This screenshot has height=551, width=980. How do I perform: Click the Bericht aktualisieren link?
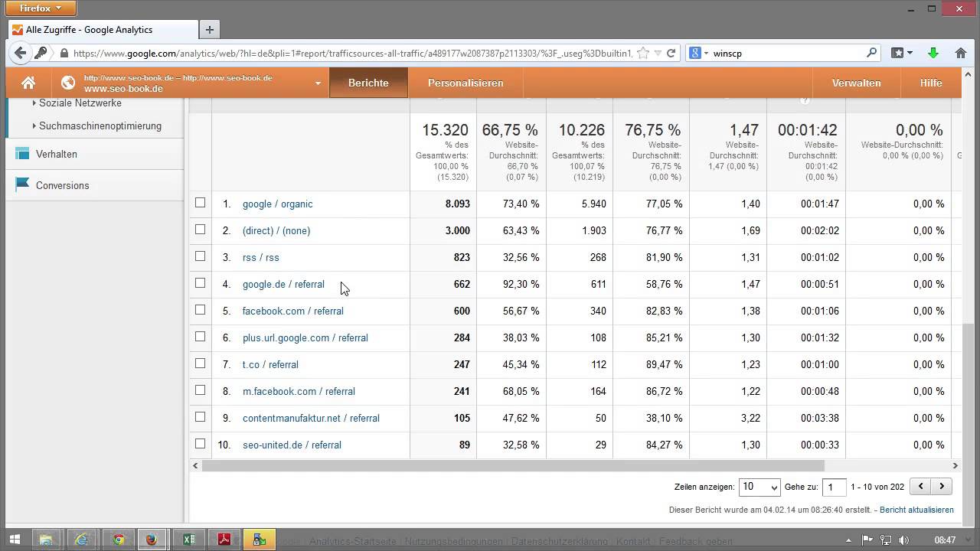click(916, 510)
